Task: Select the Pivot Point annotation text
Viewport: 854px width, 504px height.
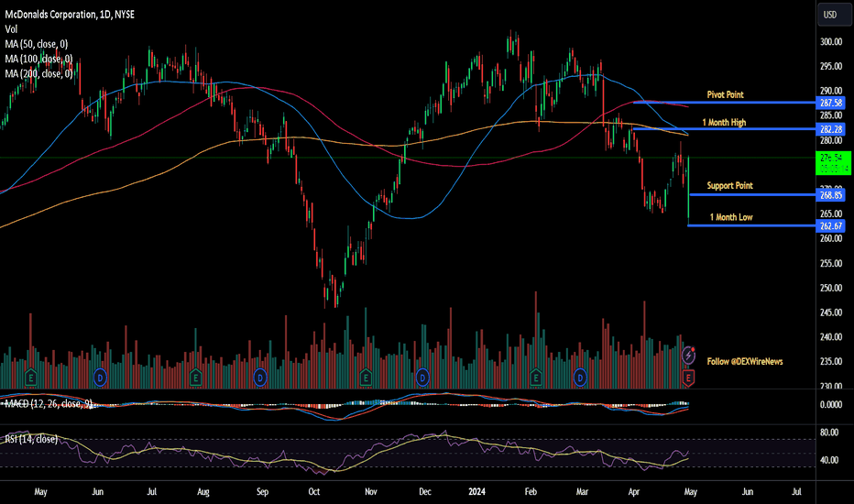Action: coord(725,94)
